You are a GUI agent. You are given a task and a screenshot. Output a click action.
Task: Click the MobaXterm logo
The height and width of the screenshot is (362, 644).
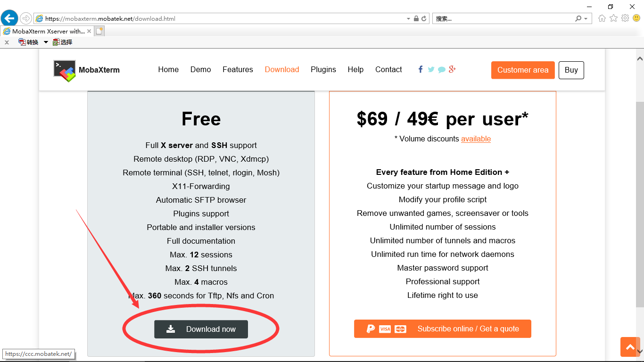pyautogui.click(x=65, y=70)
